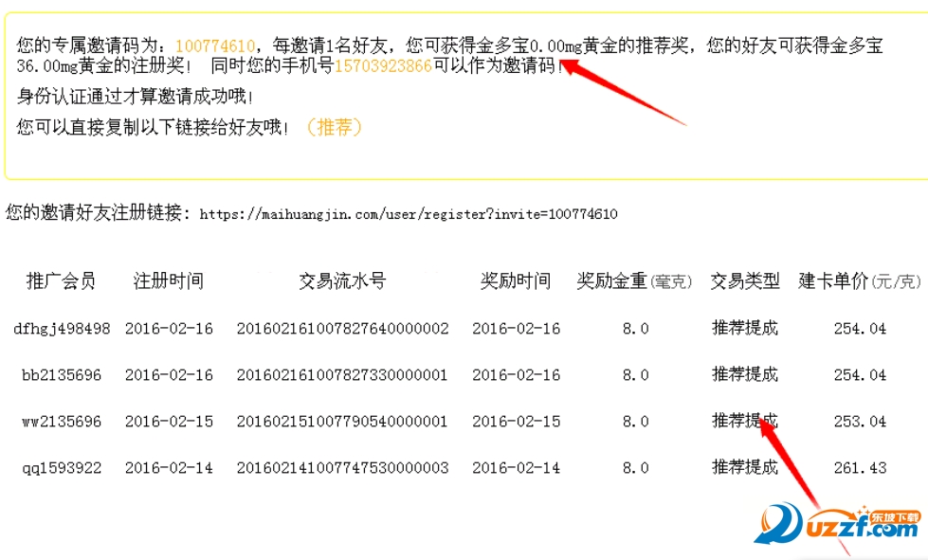Click the 交易类型 column header
This screenshot has height=560, width=928.
point(744,280)
